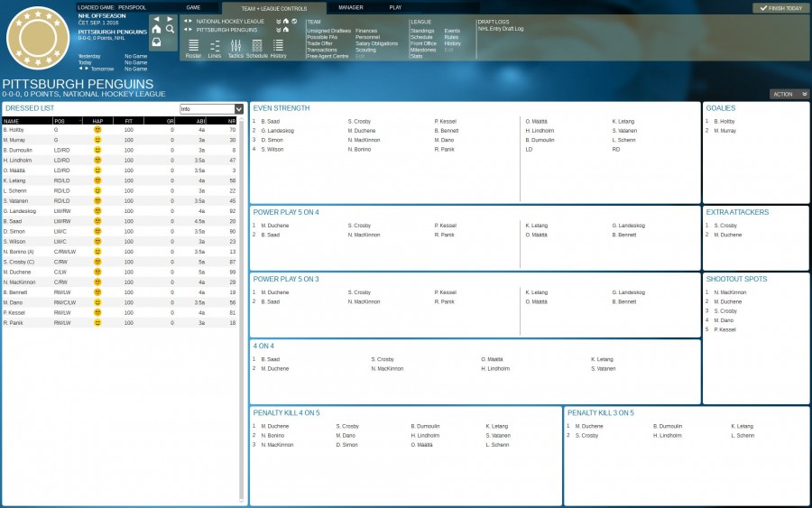812x508 pixels.
Task: Open the team Schedule calendar icon
Action: pyautogui.click(x=257, y=49)
